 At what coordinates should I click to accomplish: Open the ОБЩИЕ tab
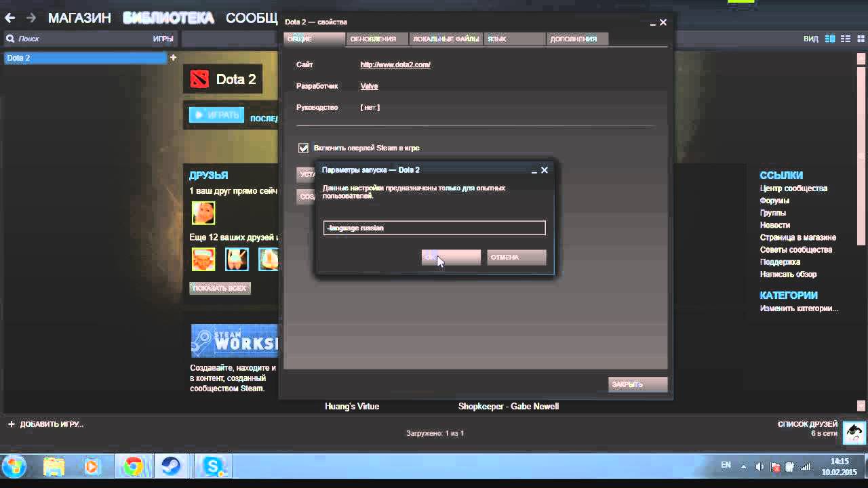click(314, 39)
